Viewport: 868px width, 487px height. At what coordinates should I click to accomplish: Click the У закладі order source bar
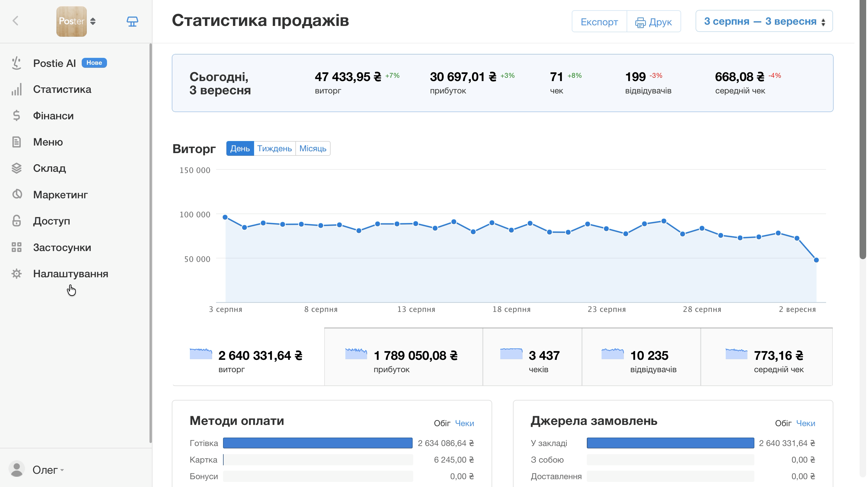(670, 443)
